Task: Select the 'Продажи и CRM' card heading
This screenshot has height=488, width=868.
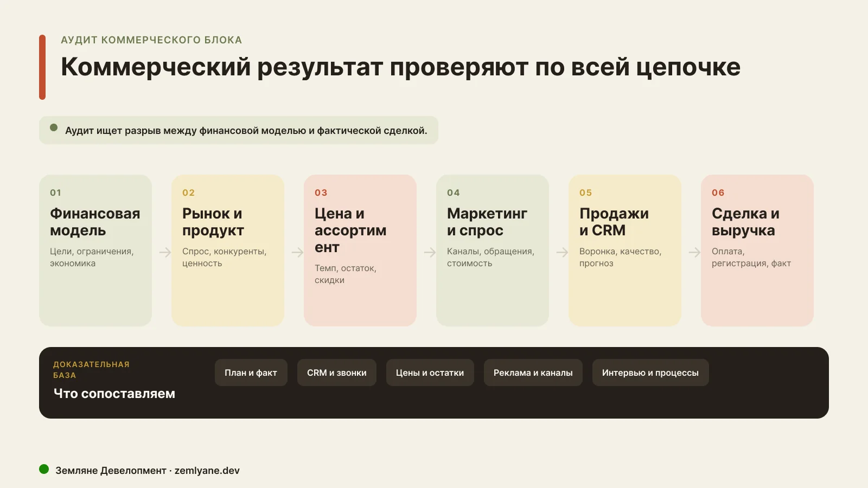Action: point(614,222)
